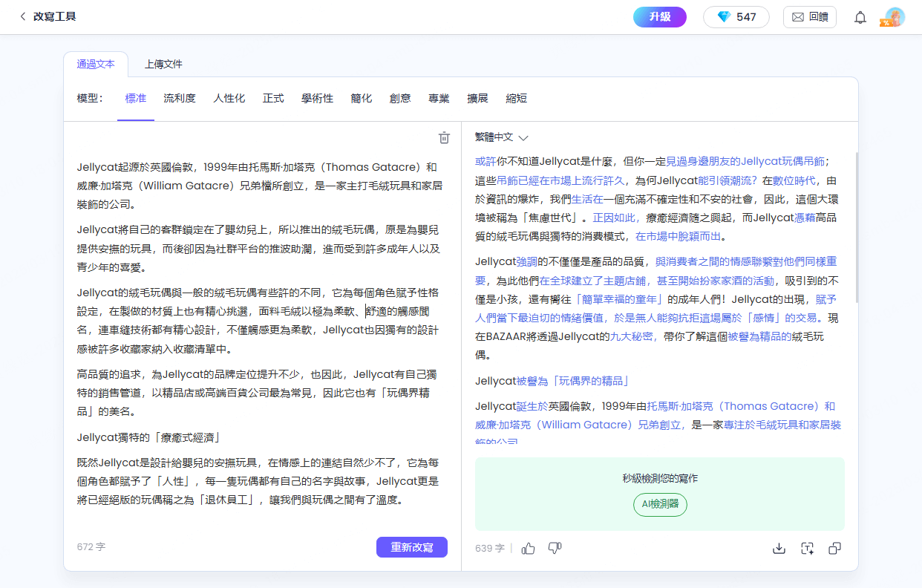The height and width of the screenshot is (588, 922).
Task: Open the user avatar profile
Action: click(895, 17)
